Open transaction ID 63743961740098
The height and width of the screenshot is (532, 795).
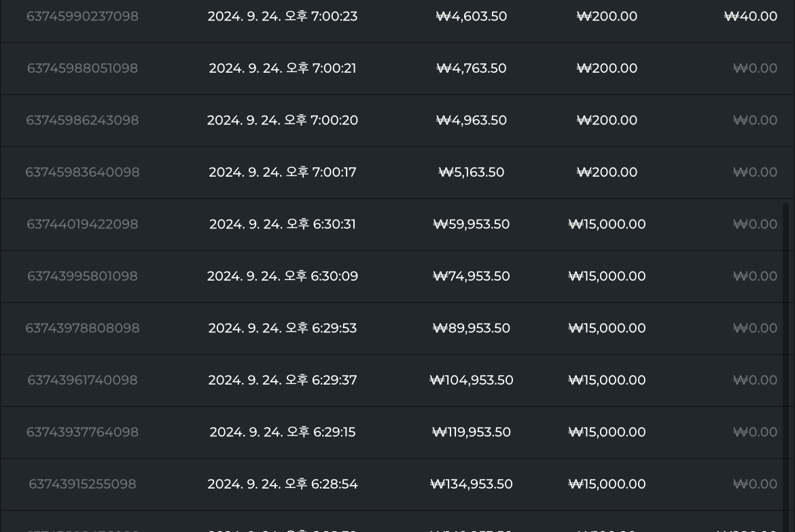pyautogui.click(x=82, y=380)
